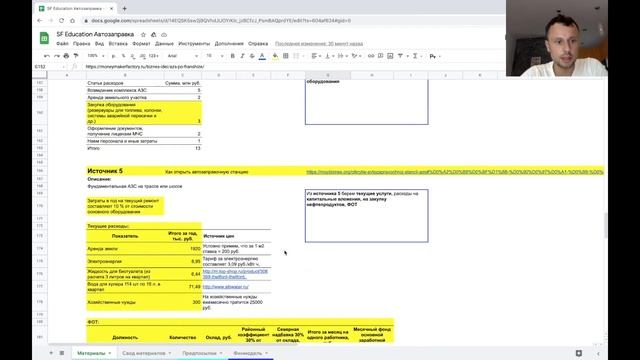Open the functions sigma menu

coord(415,56)
